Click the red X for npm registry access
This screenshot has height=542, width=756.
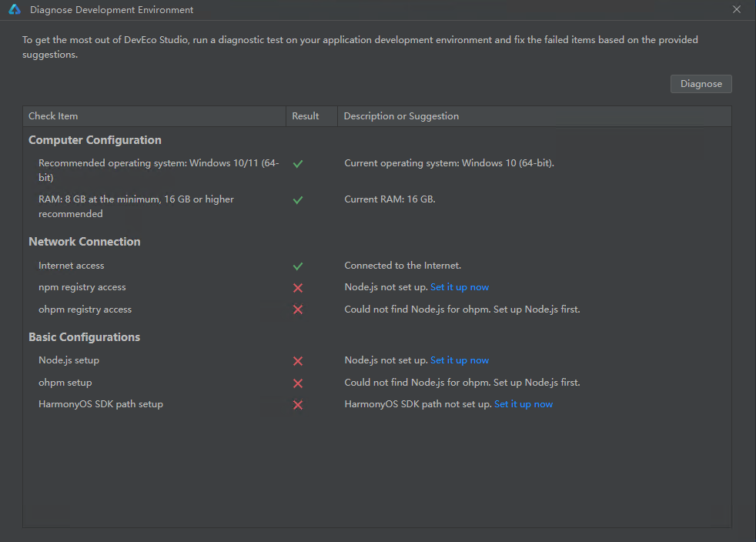tap(298, 288)
